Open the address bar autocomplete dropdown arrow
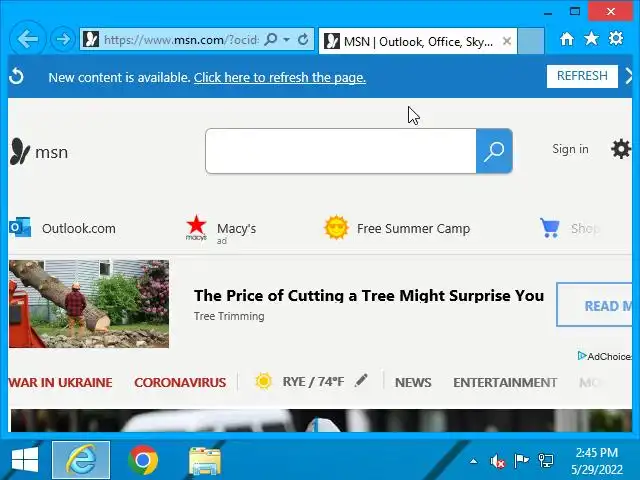This screenshot has width=640, height=480. (287, 40)
